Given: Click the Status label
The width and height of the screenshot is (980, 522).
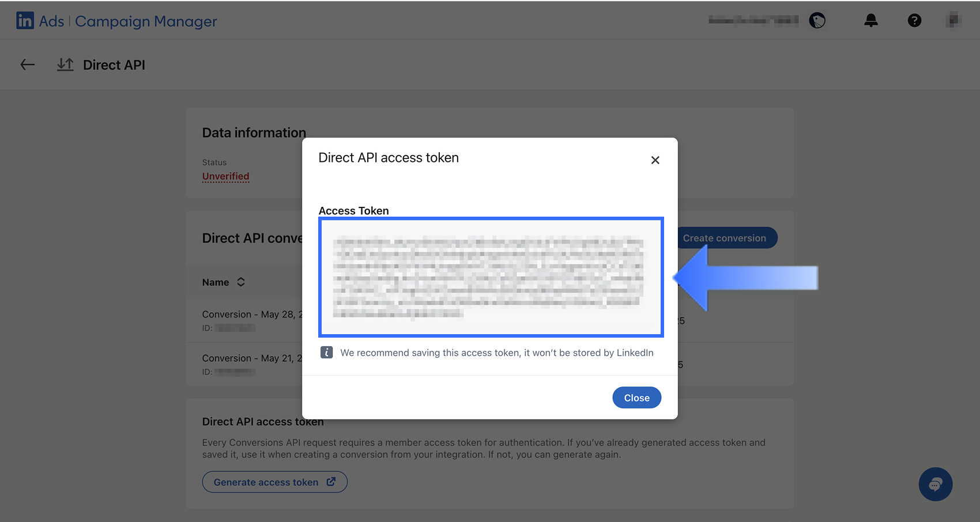Looking at the screenshot, I should coord(214,162).
